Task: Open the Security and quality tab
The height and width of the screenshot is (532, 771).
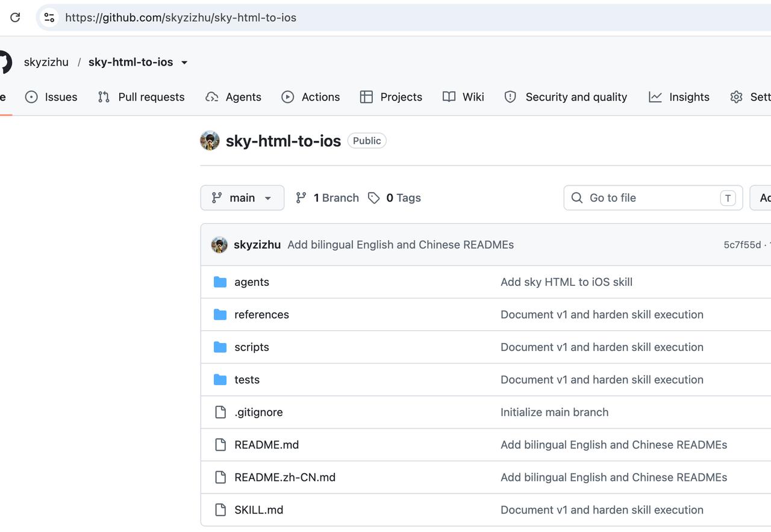Action: coord(566,97)
